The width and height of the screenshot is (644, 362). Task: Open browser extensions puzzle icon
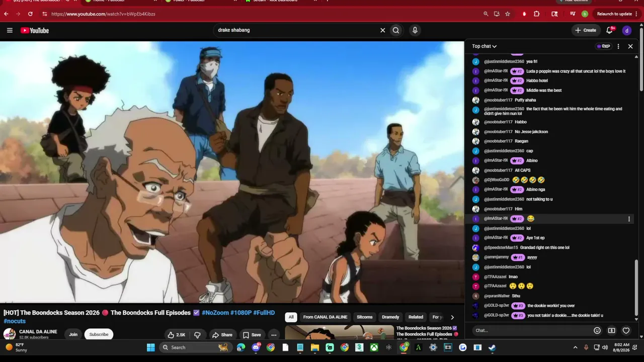[x=536, y=14]
